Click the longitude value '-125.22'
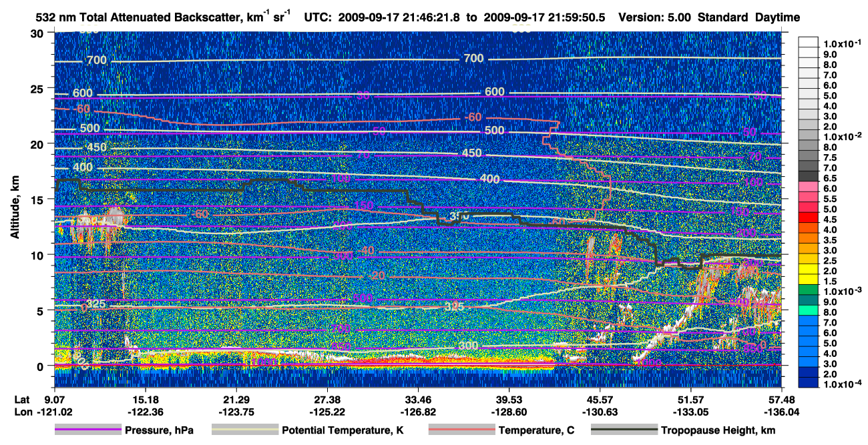The width and height of the screenshot is (868, 445). 327,412
